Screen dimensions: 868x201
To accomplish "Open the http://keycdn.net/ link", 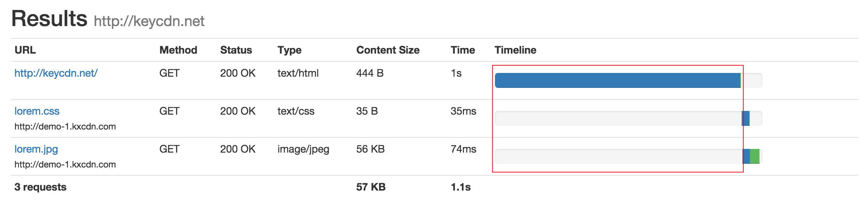I will [56, 73].
